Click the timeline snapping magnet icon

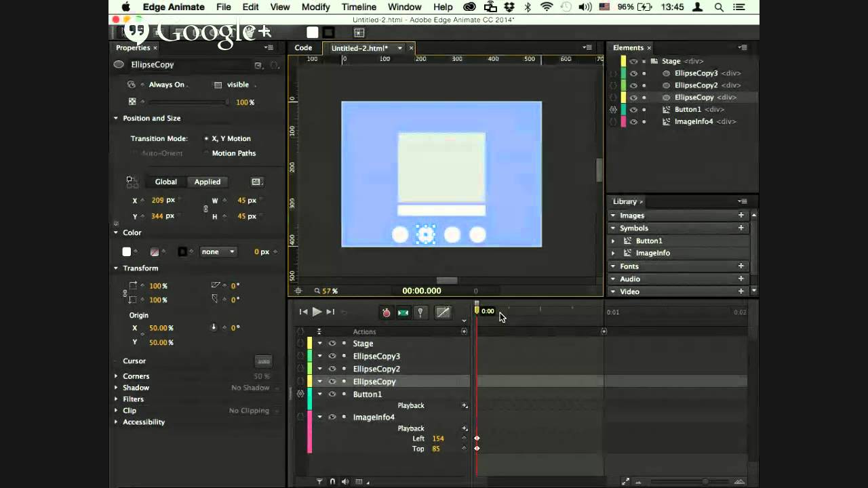click(332, 482)
